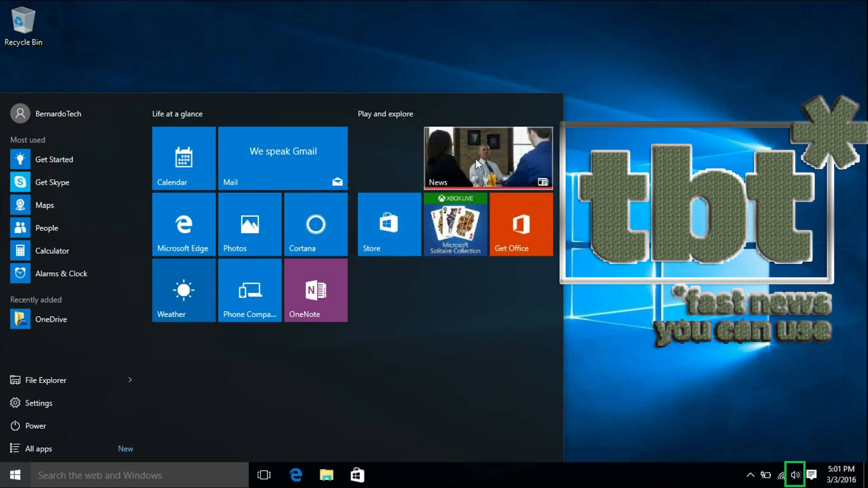The image size is (868, 488).
Task: Click the BernardoTech user account
Action: [46, 114]
